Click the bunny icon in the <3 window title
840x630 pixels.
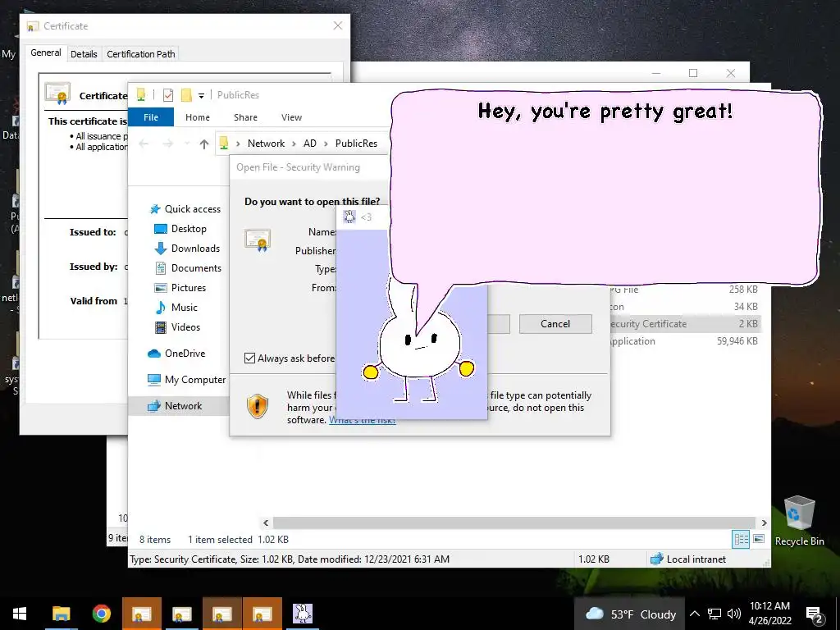click(349, 217)
